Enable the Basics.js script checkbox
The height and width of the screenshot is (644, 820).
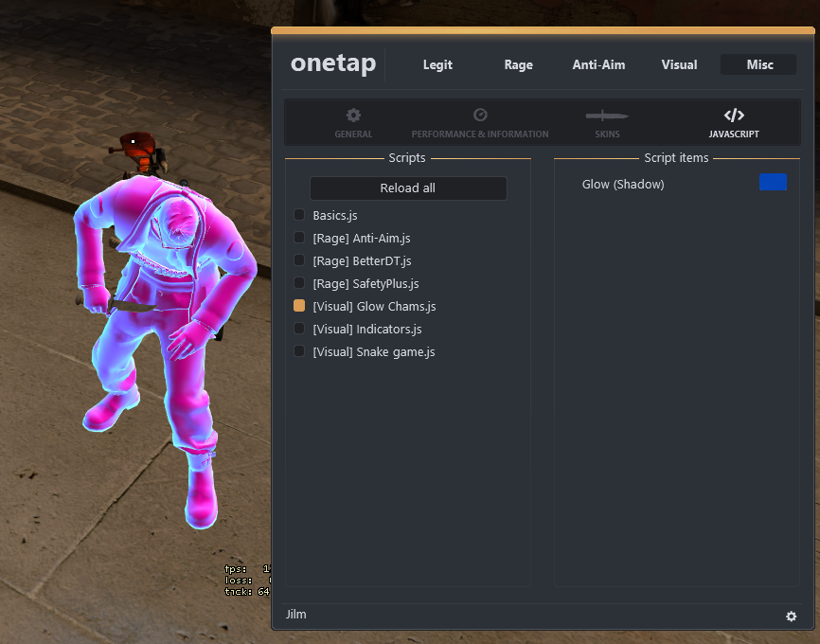coord(299,215)
